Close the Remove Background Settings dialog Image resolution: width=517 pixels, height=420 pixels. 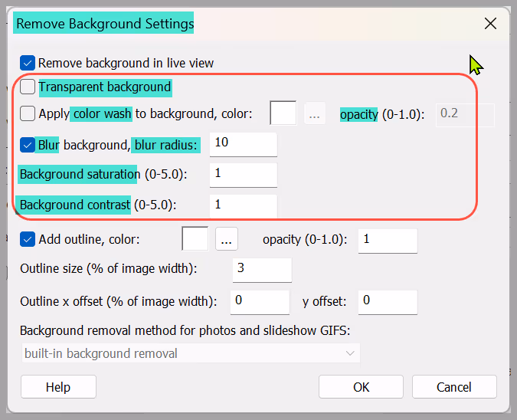[x=491, y=24]
